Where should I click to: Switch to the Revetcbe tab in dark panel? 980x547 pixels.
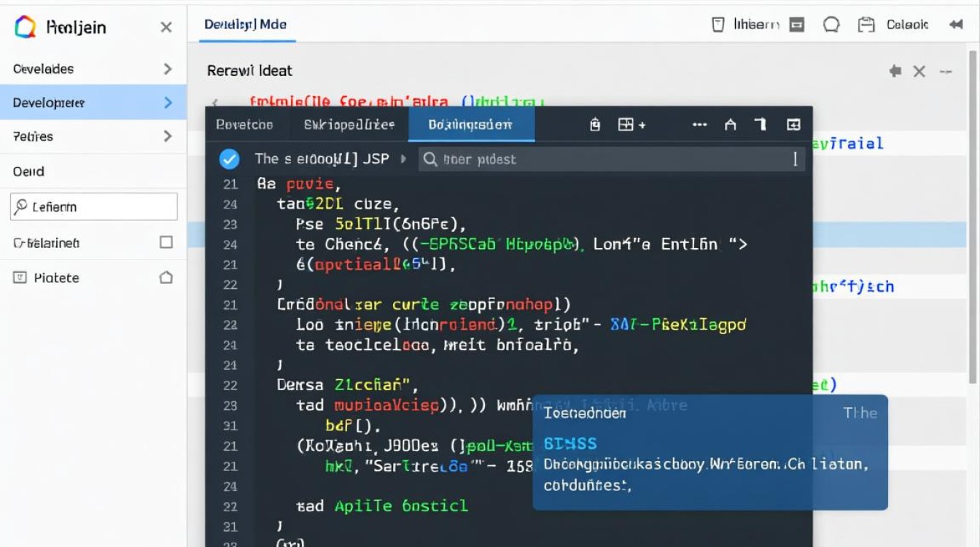click(244, 125)
